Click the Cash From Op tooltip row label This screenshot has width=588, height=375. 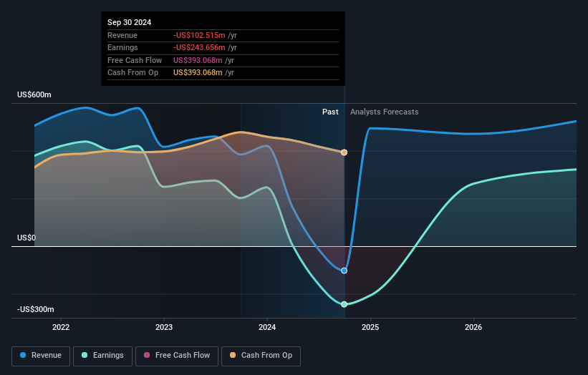tap(132, 73)
